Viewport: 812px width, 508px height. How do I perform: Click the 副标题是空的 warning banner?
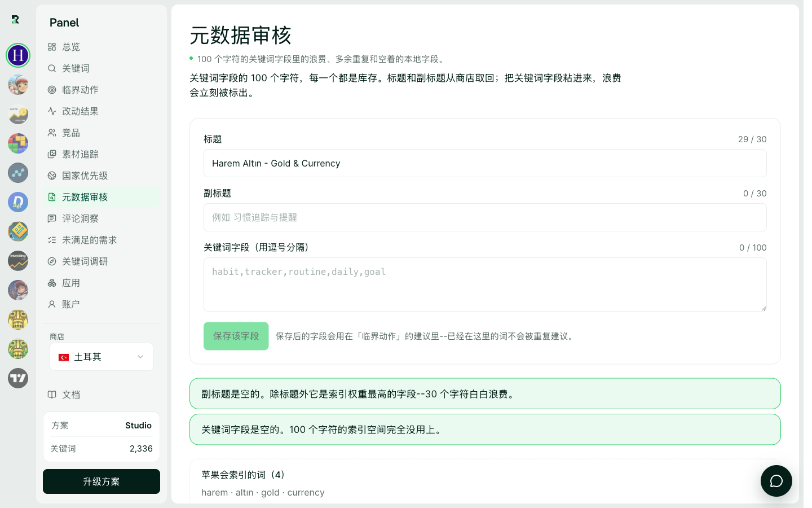[x=485, y=393]
